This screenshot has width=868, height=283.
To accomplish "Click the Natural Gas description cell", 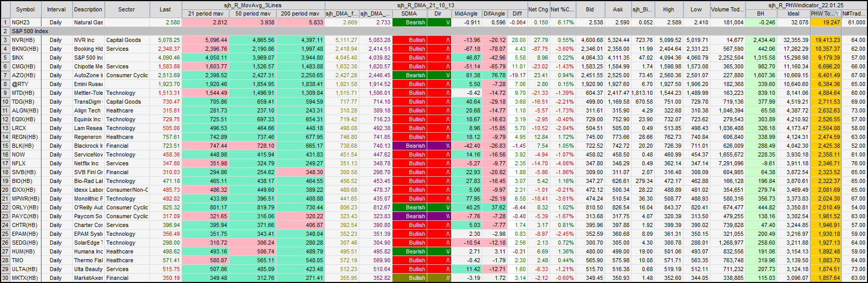I will (x=88, y=22).
